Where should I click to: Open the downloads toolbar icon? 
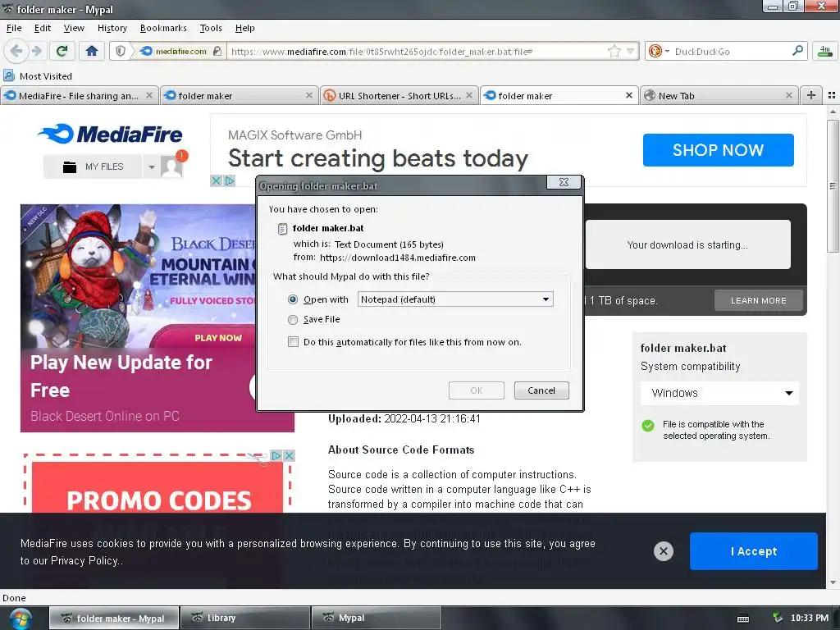click(x=825, y=51)
